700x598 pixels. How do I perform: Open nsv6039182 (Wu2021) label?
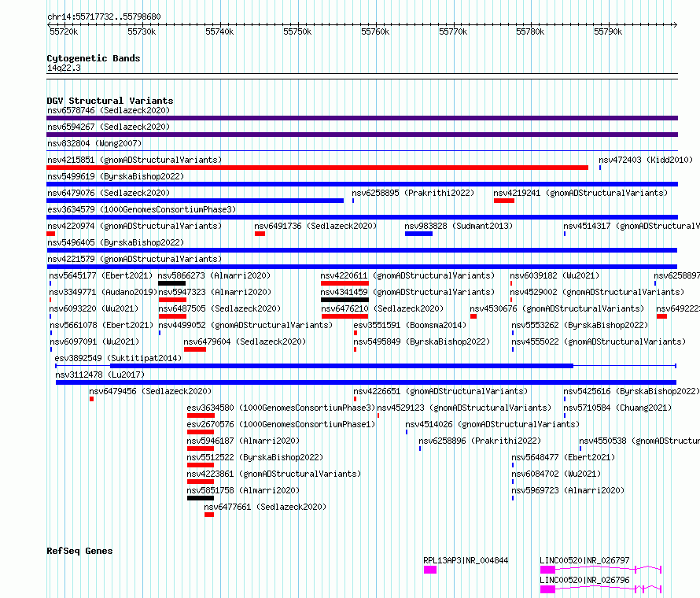tap(554, 275)
